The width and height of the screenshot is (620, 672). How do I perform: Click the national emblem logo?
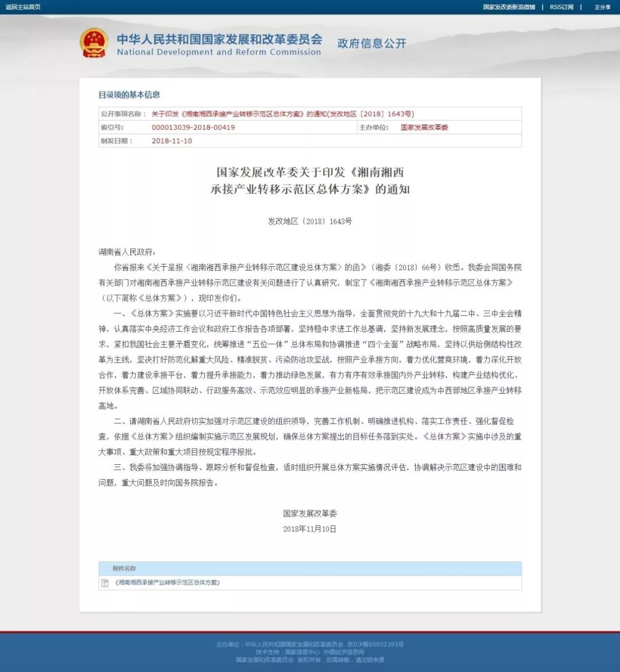pyautogui.click(x=94, y=42)
